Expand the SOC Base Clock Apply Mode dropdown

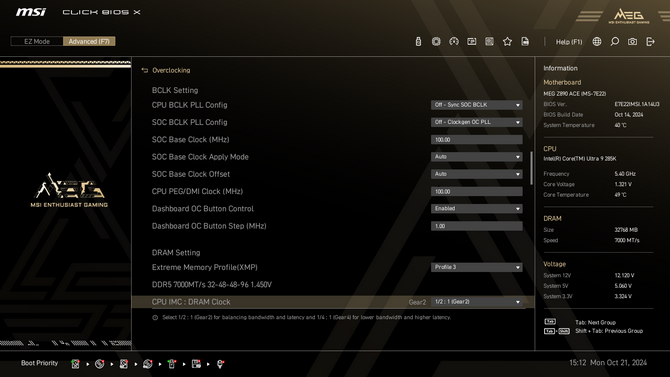(x=476, y=157)
